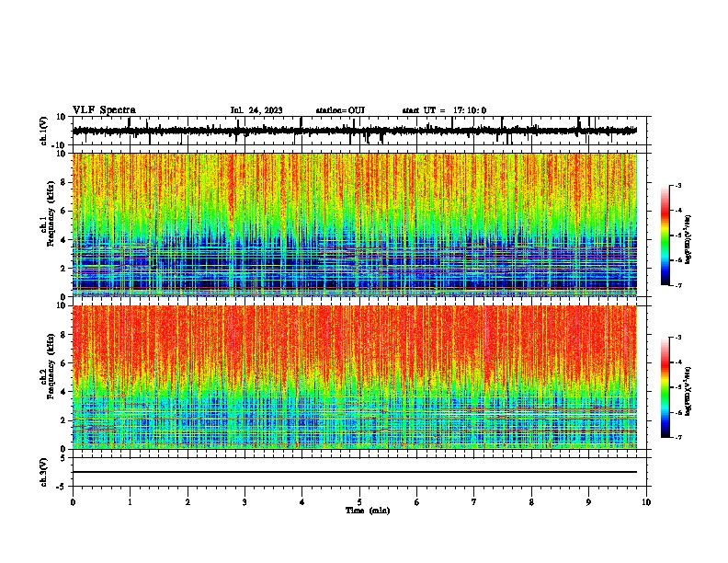Select the "start UT = 17:10:0" header text
728x563 pixels.
coord(444,110)
